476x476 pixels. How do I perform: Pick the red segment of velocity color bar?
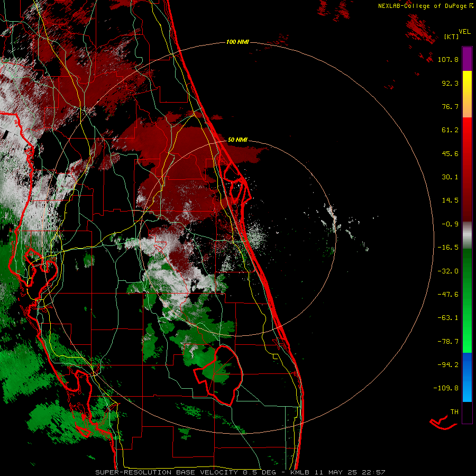(x=467, y=169)
